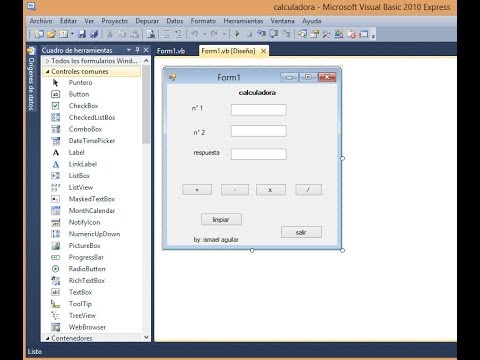Switch to the Form1.vb code tab
The height and width of the screenshot is (360, 480).
pyautogui.click(x=171, y=51)
